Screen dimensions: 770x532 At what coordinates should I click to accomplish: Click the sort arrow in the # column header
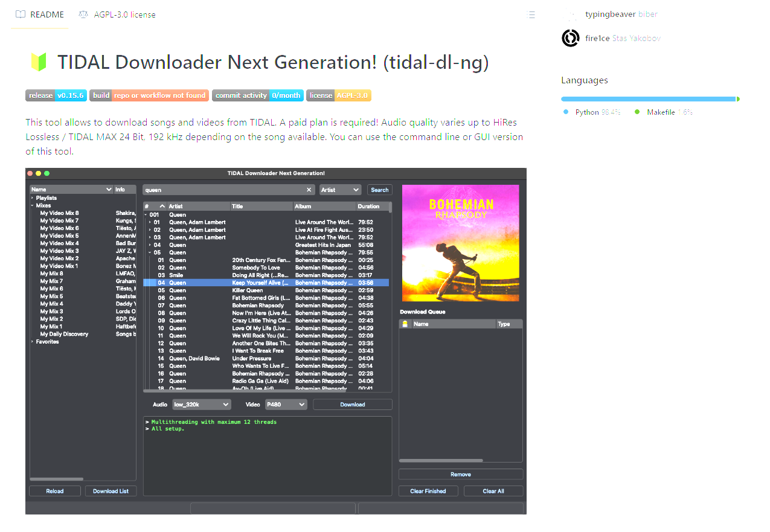point(162,207)
